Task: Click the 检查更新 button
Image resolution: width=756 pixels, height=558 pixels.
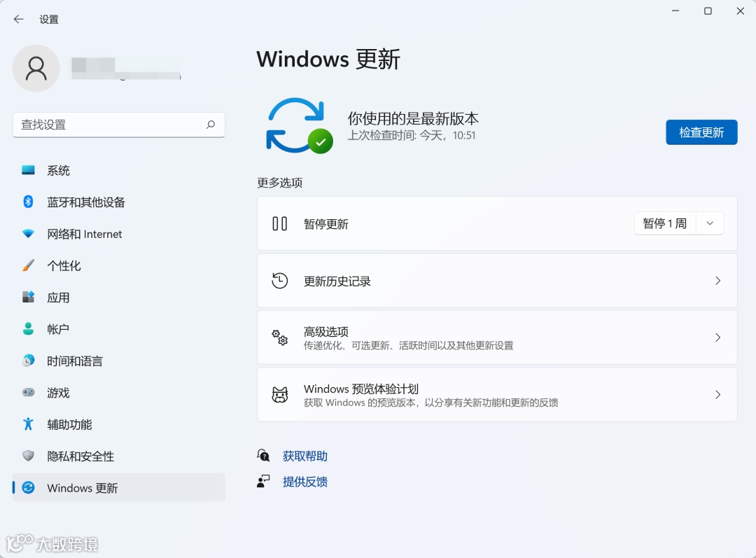Action: tap(701, 132)
